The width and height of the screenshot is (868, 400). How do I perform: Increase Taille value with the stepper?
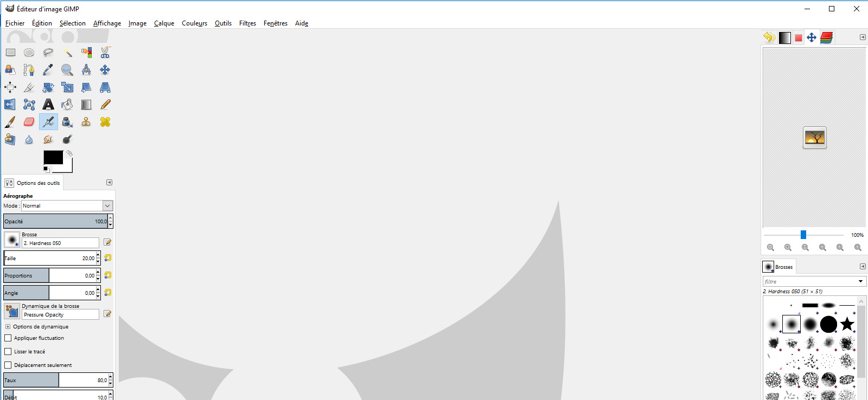tap(98, 255)
